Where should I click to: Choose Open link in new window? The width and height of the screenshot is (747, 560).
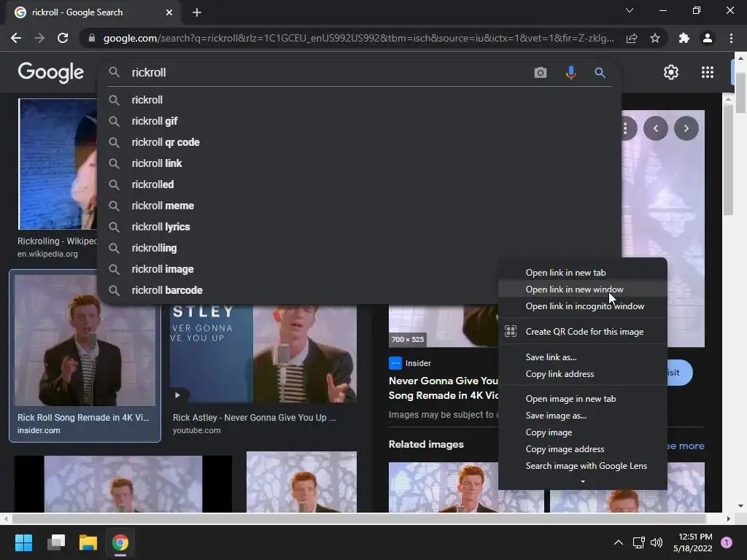point(583,289)
